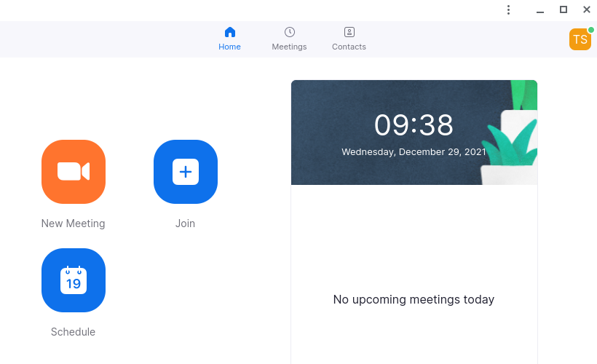The image size is (597, 364).
Task: Switch to the Contacts tab label
Action: [349, 47]
